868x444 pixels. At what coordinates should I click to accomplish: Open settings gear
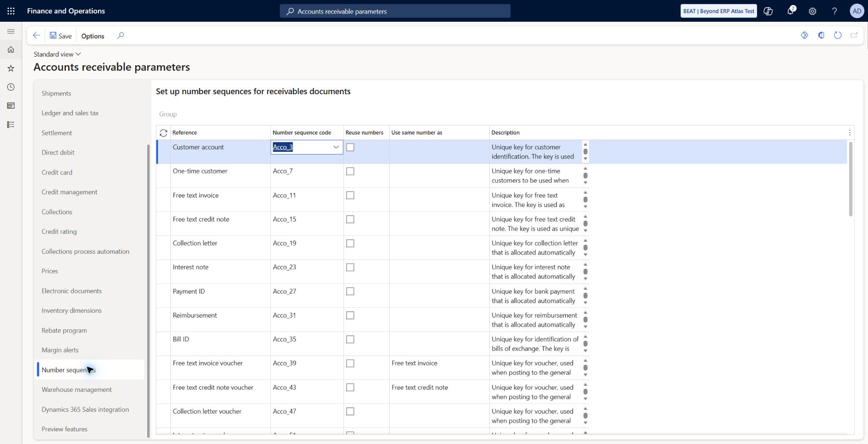812,11
